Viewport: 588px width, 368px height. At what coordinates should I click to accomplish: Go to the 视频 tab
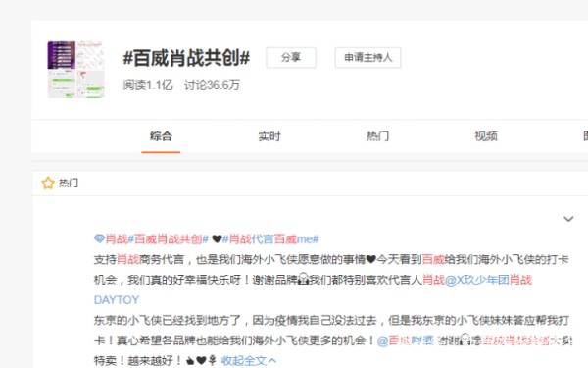pos(486,136)
